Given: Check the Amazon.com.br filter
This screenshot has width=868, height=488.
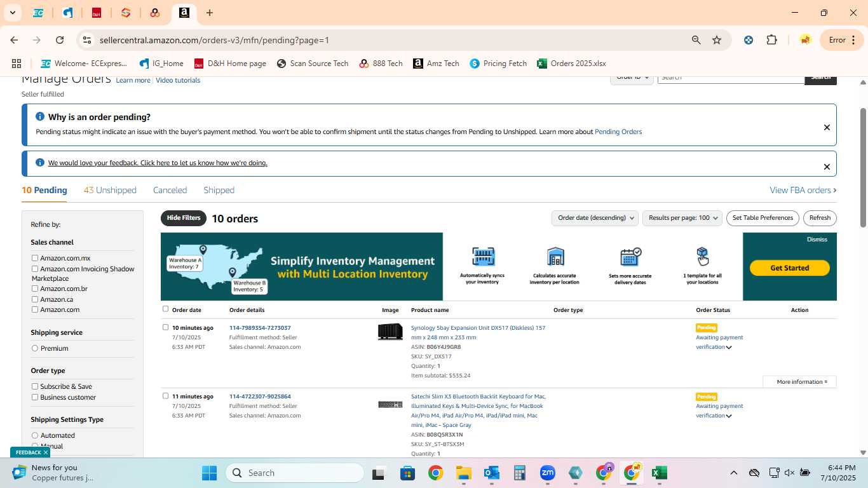Looking at the screenshot, I should (x=35, y=288).
